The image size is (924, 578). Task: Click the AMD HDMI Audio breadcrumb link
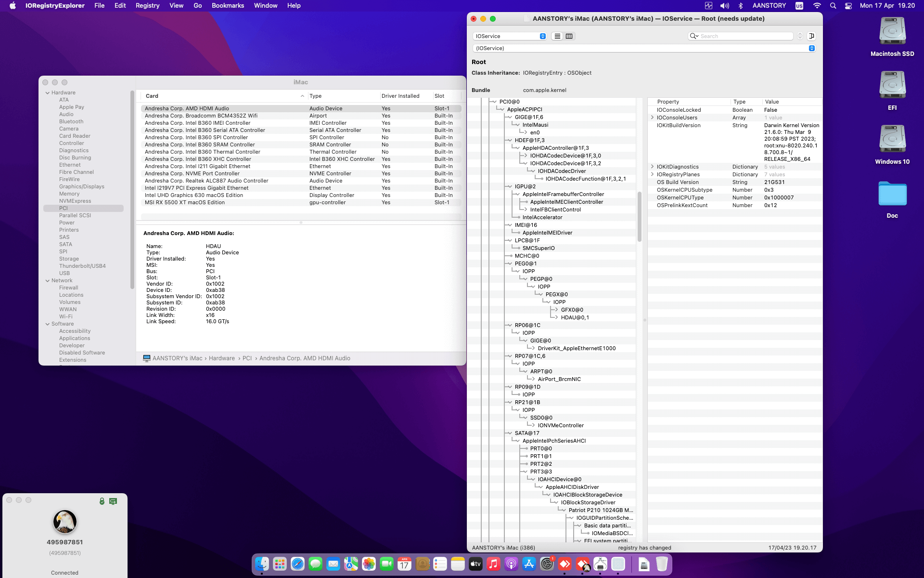click(x=305, y=358)
